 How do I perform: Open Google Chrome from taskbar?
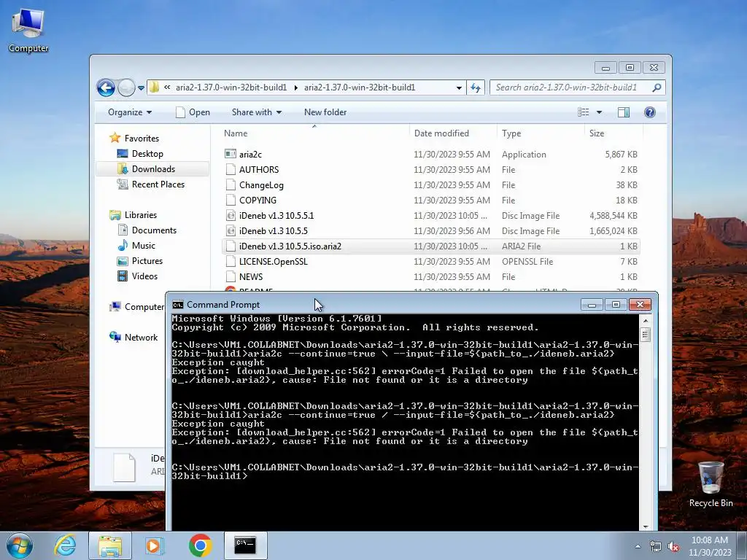coord(200,545)
